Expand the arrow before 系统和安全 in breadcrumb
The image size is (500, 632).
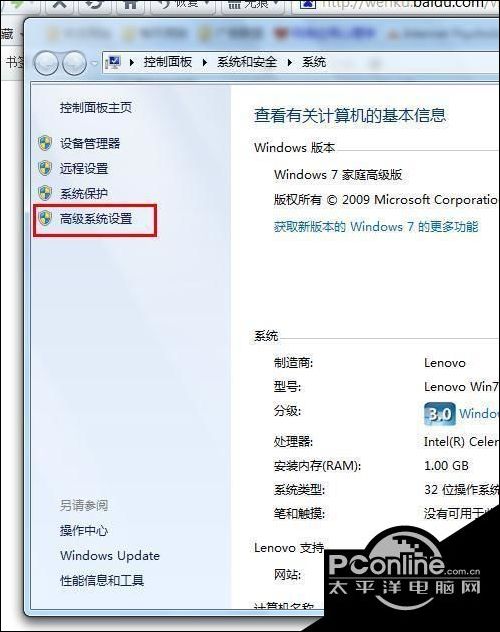(x=205, y=62)
